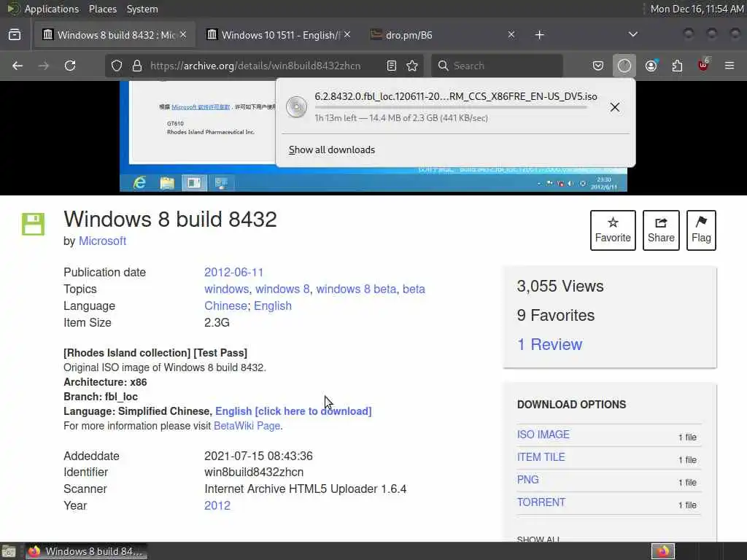Viewport: 747px width, 560px height.
Task: Click the padlock site info icon
Action: tap(137, 66)
